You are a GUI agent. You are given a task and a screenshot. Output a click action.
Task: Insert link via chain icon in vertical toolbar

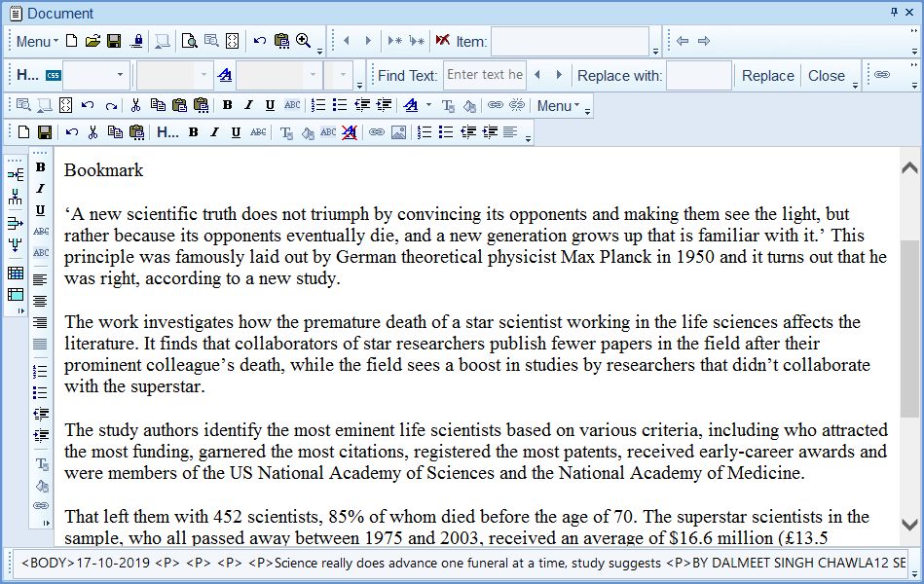41,506
